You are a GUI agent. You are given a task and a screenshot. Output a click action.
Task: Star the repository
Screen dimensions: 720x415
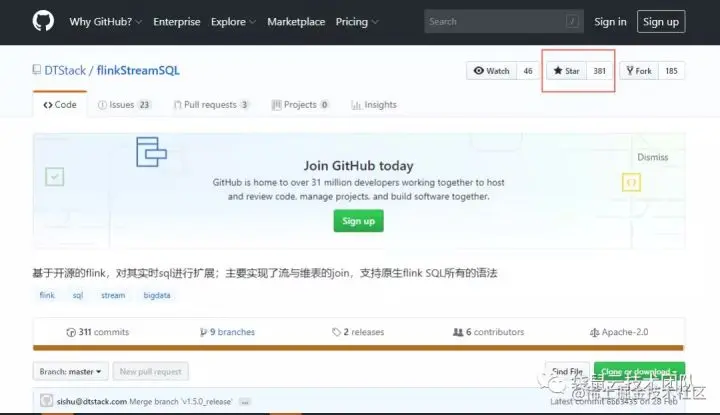tap(566, 71)
